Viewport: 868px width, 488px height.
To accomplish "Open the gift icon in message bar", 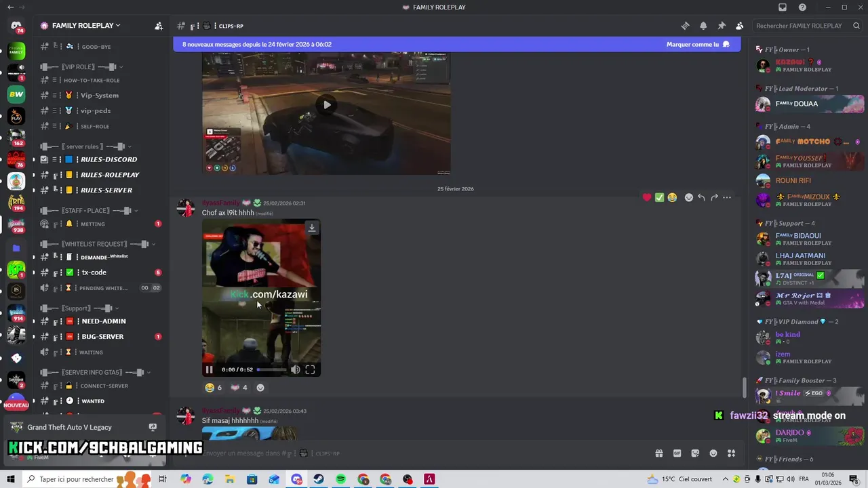I will 658,453.
